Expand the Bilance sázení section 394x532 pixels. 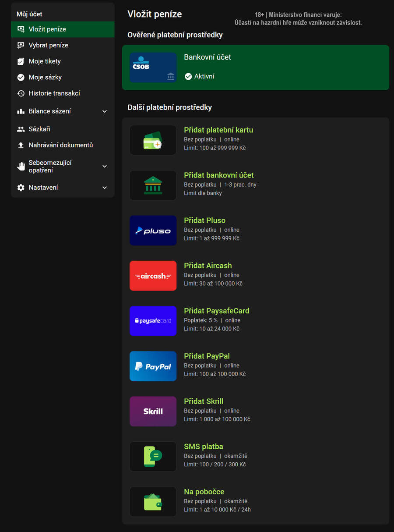(105, 111)
